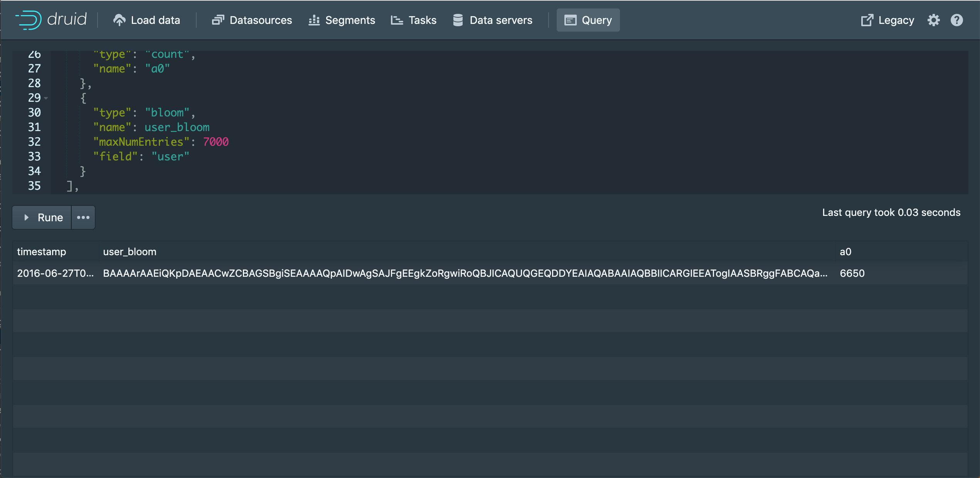Click the bloom filter result cell
Screen dimensions: 980x478
coord(465,273)
